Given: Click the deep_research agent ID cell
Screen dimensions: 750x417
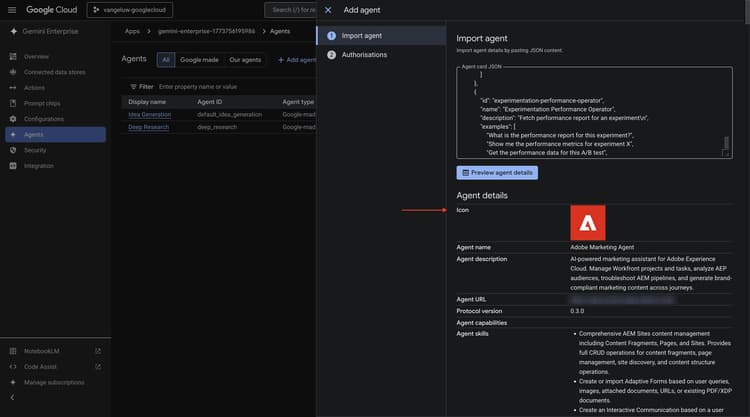Looking at the screenshot, I should pyautogui.click(x=217, y=127).
